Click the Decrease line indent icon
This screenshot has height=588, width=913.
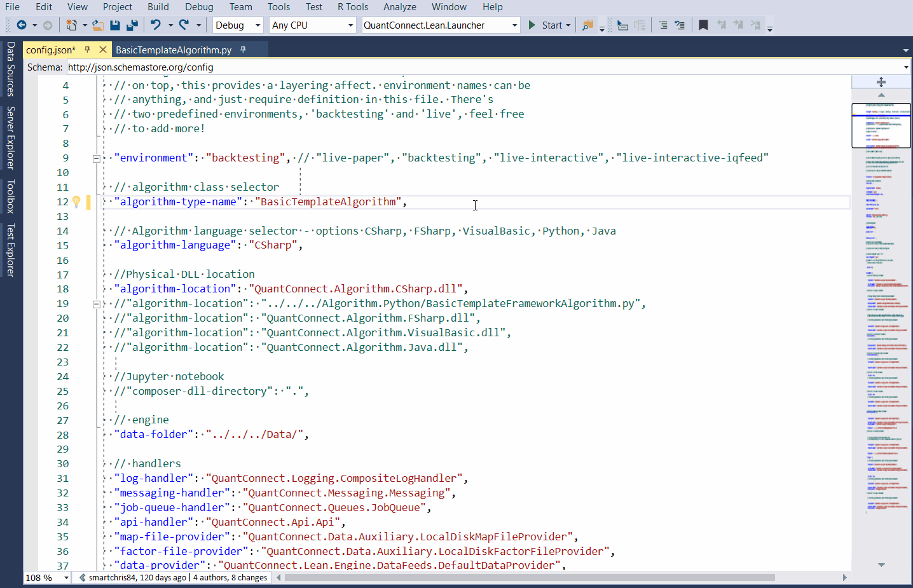pyautogui.click(x=663, y=25)
